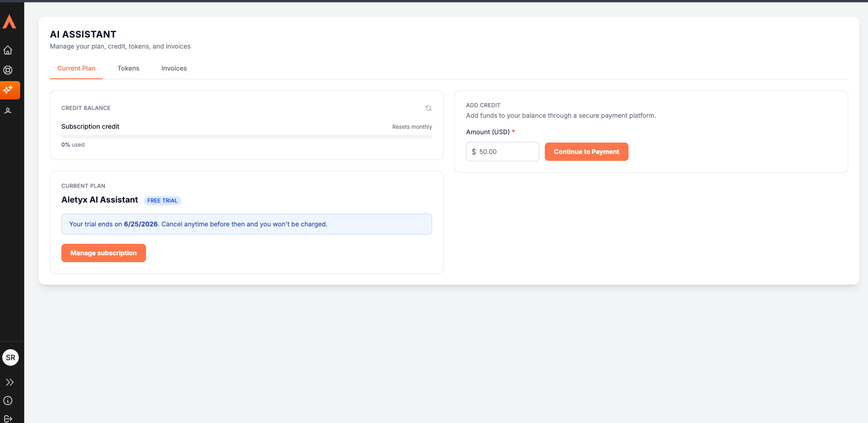Image resolution: width=868 pixels, height=423 pixels.
Task: Click the 'AI ASSISTANT' page heading
Action: click(x=83, y=34)
